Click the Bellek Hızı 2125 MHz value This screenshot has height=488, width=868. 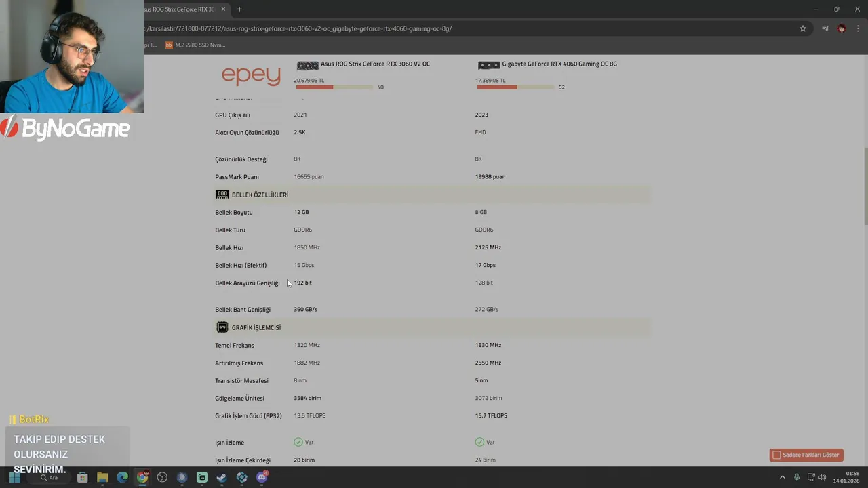tap(488, 247)
